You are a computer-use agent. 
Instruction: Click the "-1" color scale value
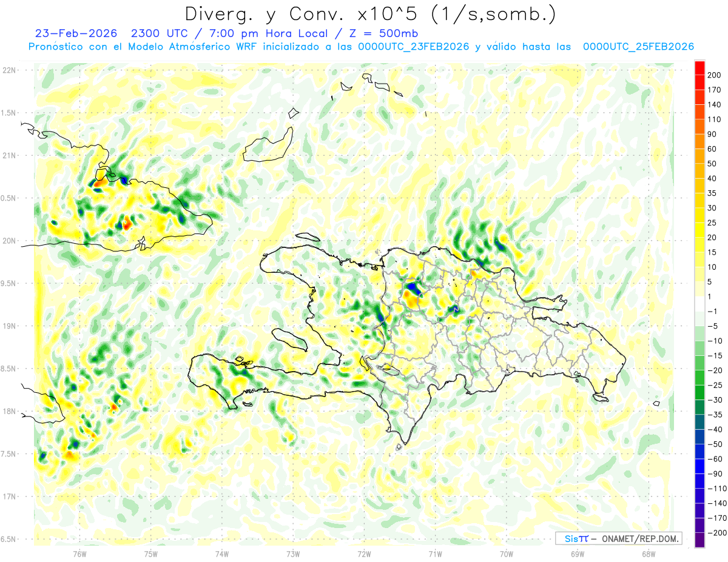point(712,311)
